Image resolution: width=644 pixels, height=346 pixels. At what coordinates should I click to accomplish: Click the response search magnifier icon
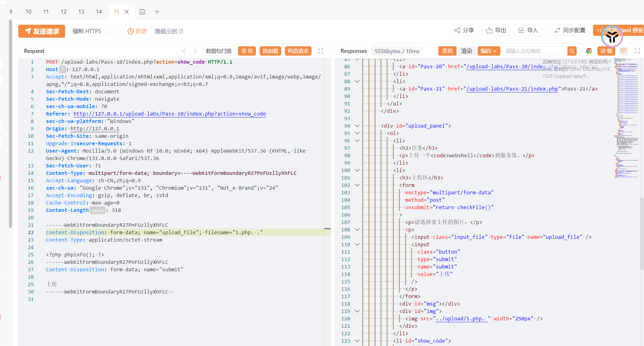tap(572, 51)
